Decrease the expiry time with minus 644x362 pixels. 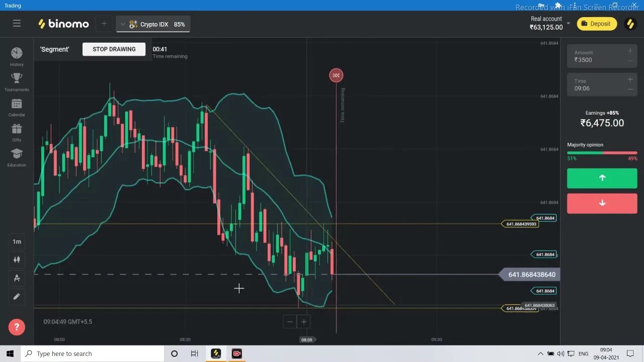(630, 89)
